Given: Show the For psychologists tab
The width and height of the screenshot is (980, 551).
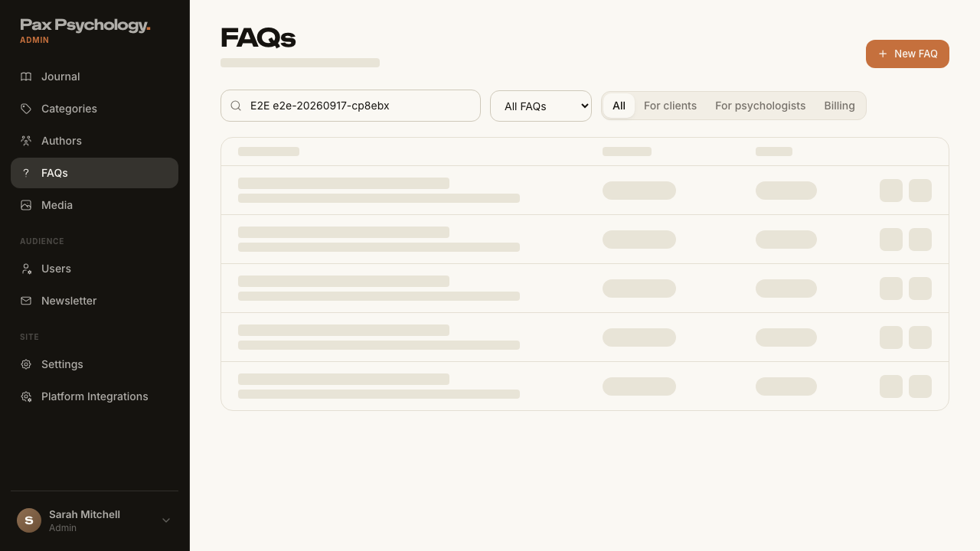Looking at the screenshot, I should [760, 106].
